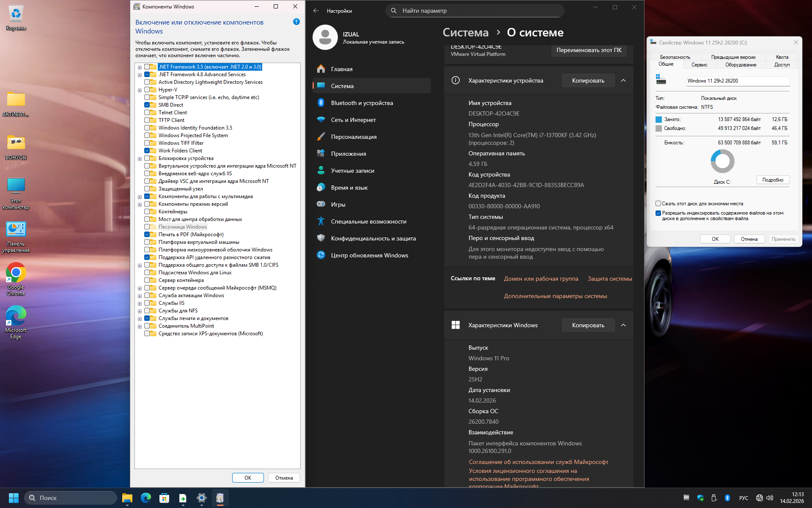Click 'Rename this PC' button

click(589, 50)
